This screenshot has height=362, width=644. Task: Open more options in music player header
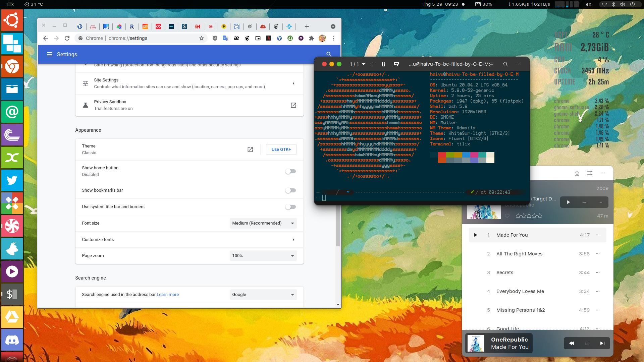pos(603,173)
